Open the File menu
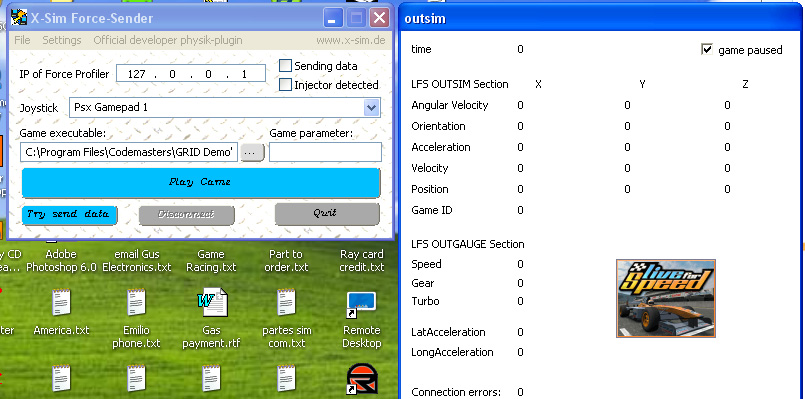 22,40
